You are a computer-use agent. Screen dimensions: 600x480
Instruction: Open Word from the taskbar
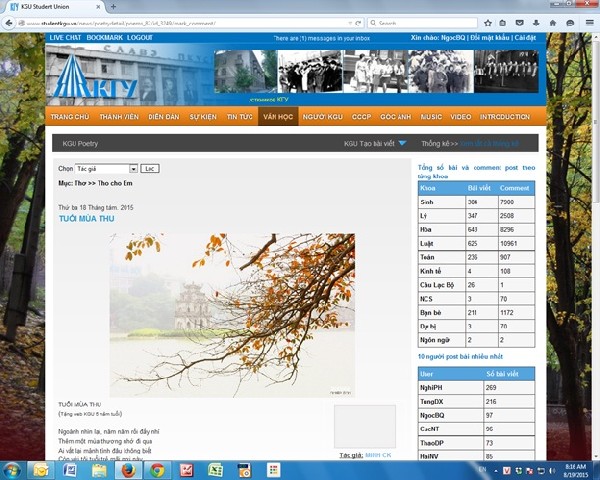70,470
